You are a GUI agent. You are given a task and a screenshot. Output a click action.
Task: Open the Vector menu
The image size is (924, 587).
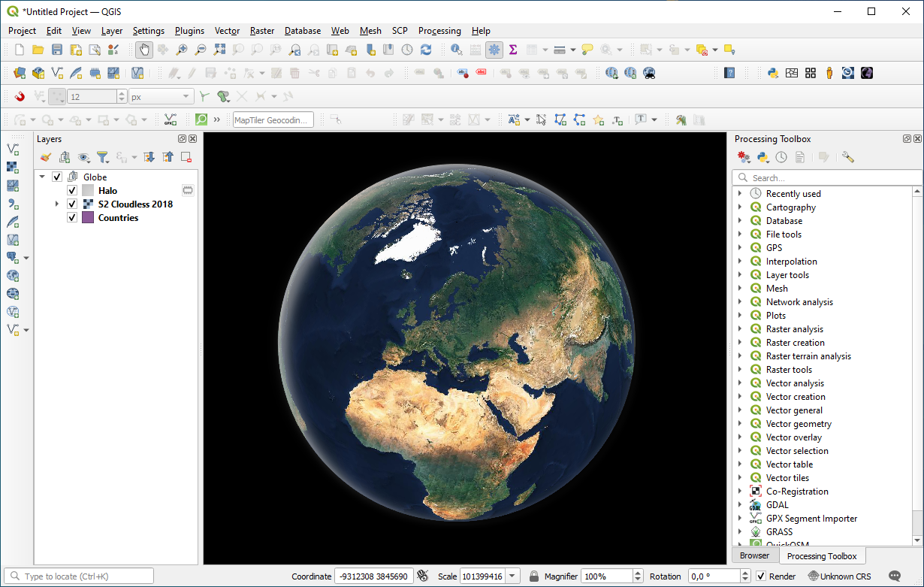(x=227, y=31)
